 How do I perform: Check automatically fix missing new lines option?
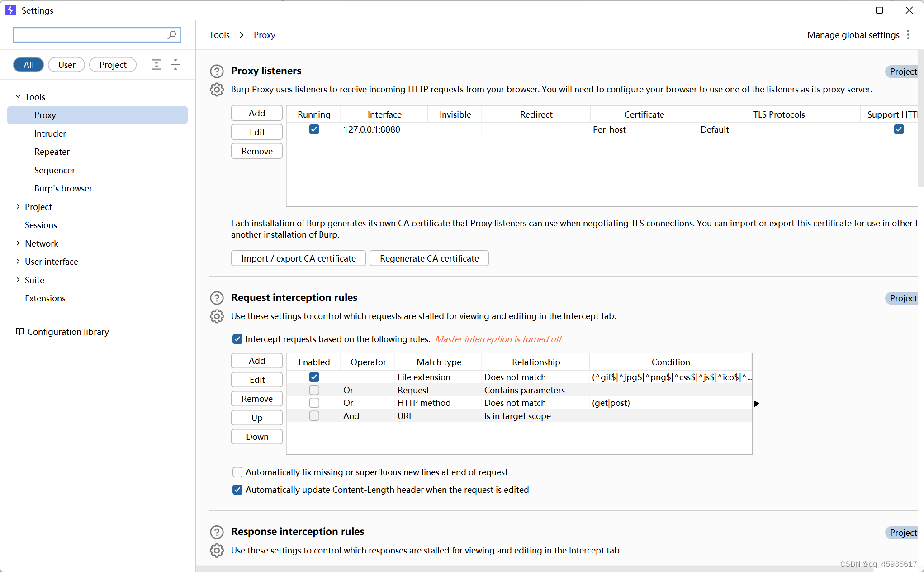pos(237,472)
